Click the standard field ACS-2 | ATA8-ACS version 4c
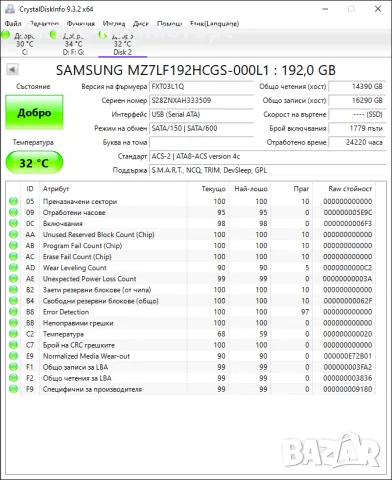This screenshot has width=392, height=480. [268, 157]
